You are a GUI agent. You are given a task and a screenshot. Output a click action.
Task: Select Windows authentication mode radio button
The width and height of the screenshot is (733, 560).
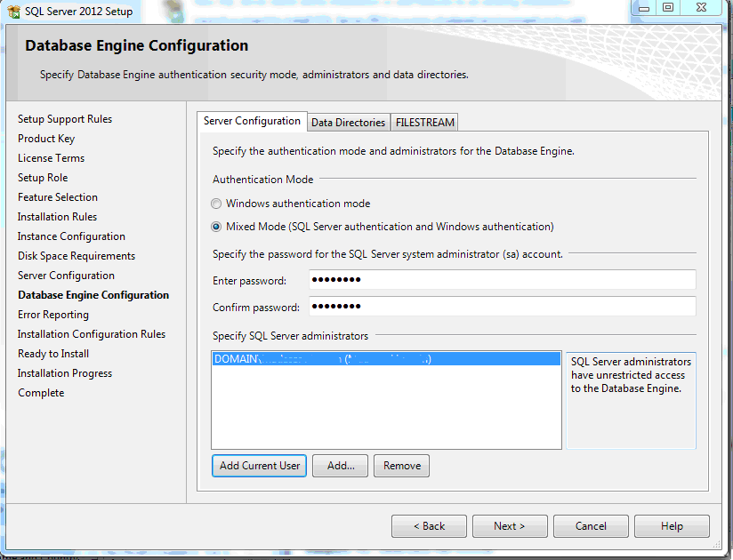coord(216,204)
